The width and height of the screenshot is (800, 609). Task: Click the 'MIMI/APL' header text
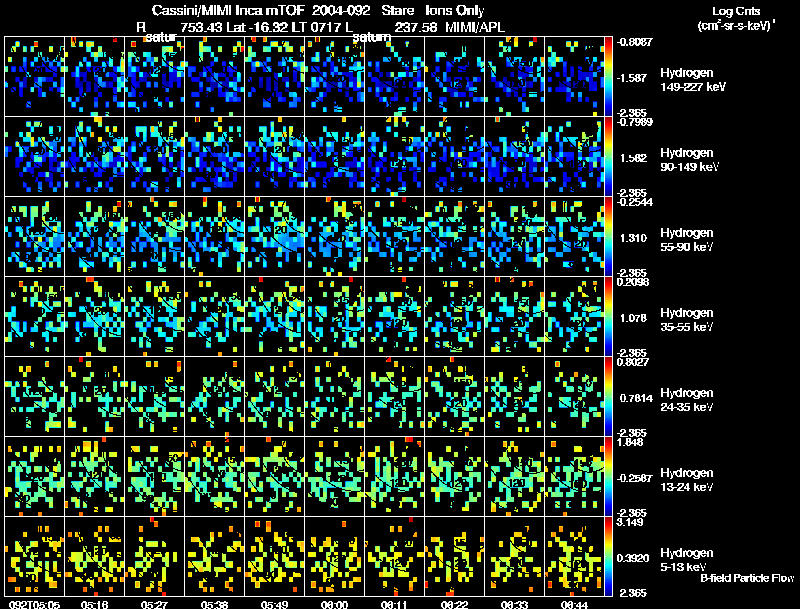coord(475,27)
